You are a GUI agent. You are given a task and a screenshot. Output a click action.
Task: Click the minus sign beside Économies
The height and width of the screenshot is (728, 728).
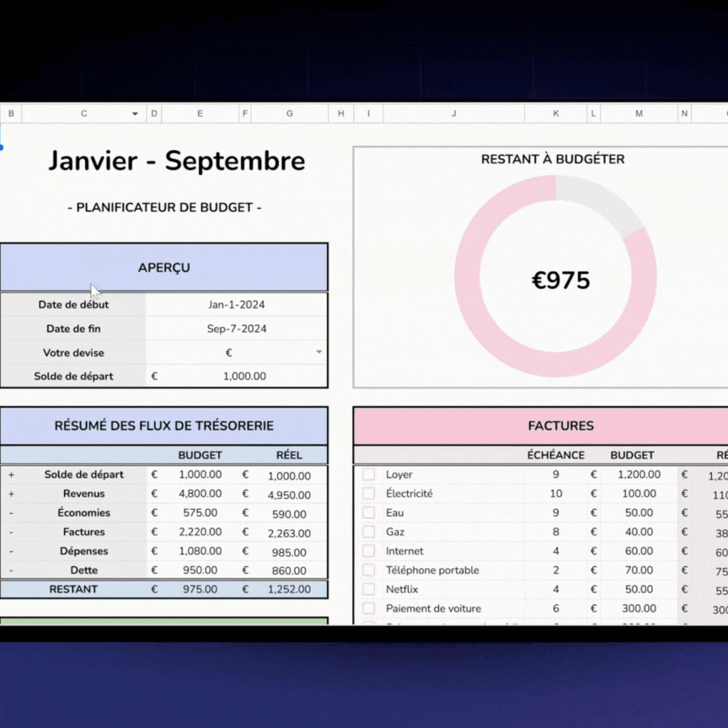click(x=11, y=513)
